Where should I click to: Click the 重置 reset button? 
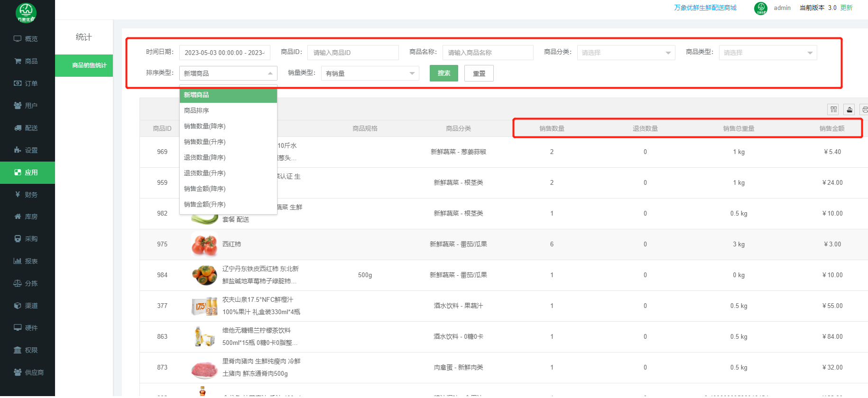click(x=479, y=73)
